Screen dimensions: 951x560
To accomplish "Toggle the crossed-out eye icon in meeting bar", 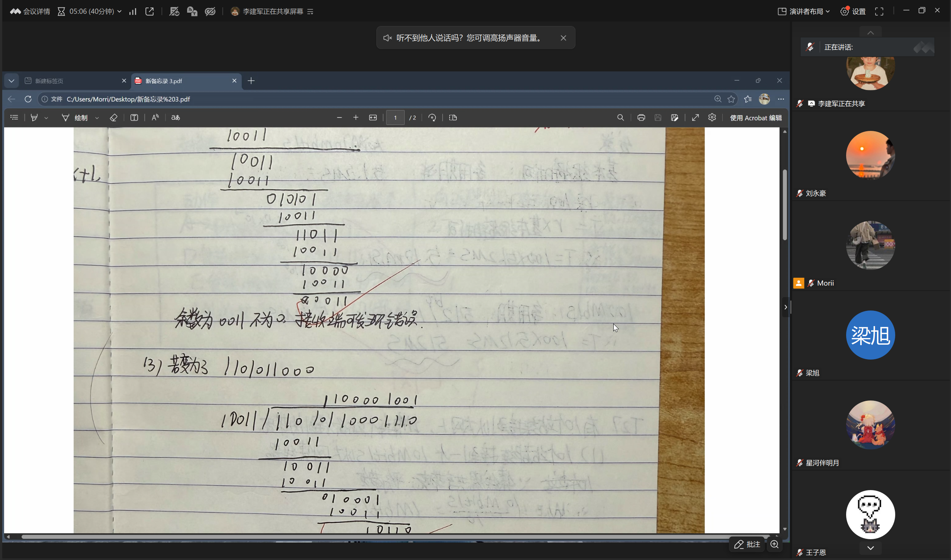I will coord(210,11).
